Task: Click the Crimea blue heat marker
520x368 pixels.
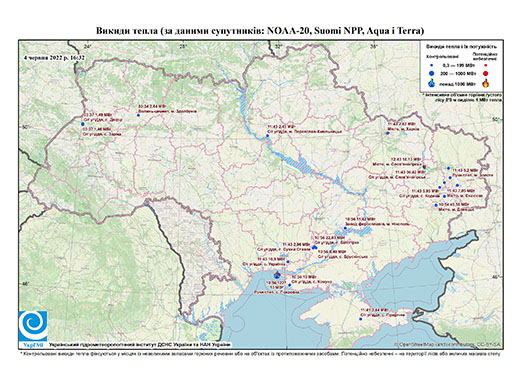Action: point(360,319)
